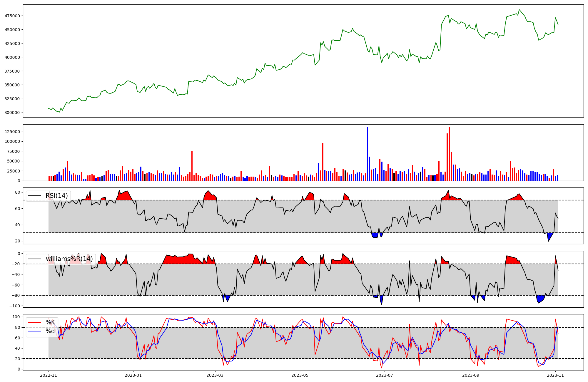Click the 300000 price axis tick label
The image size is (588, 382).
coord(12,113)
